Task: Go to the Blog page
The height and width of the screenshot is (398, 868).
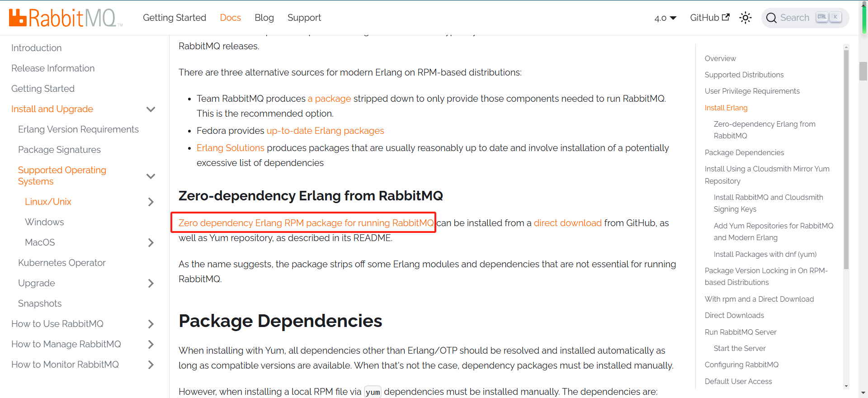Action: [264, 18]
